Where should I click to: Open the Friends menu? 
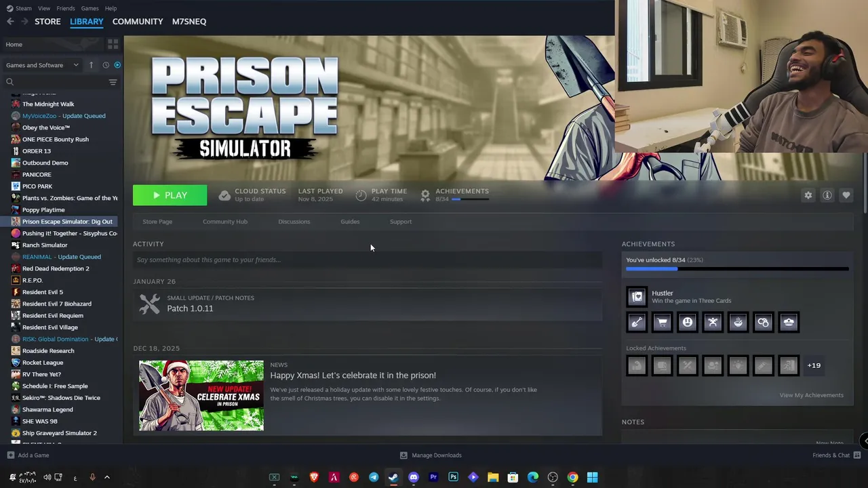(x=66, y=8)
